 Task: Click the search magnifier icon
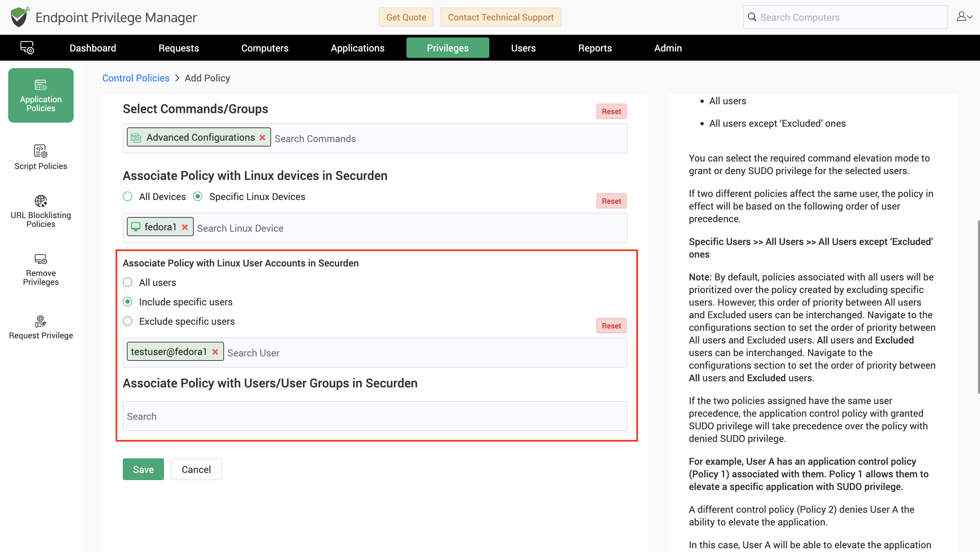coord(752,17)
